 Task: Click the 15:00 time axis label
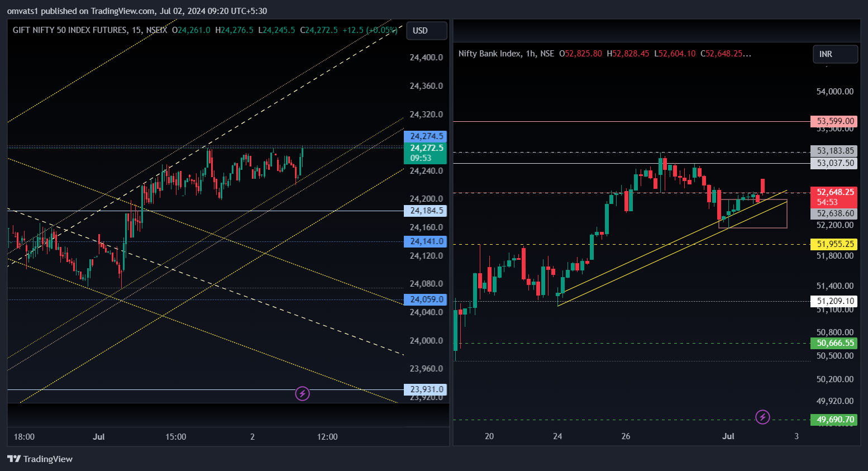pos(176,437)
